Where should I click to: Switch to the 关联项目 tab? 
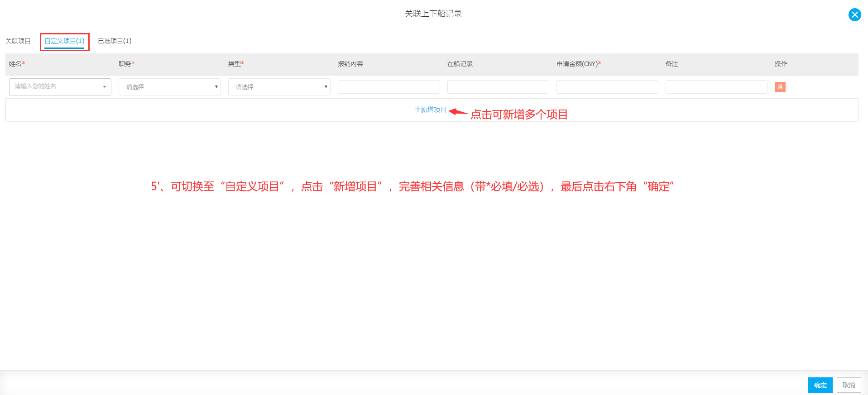(18, 41)
